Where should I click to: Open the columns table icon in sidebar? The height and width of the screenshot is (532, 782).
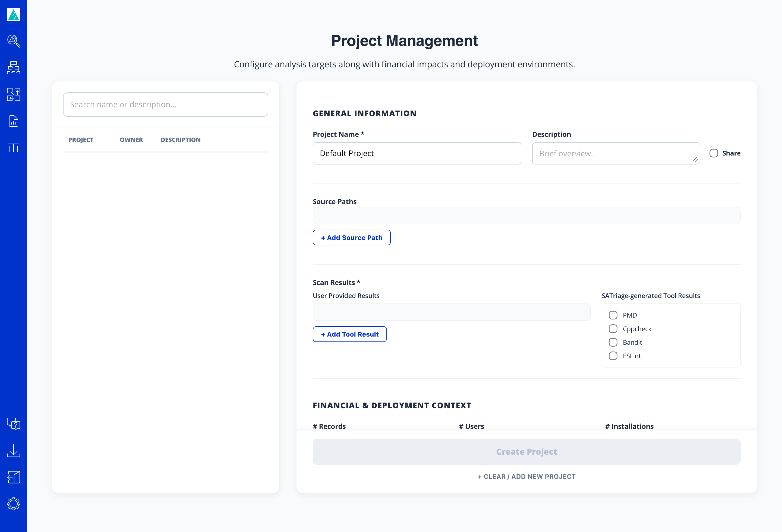(x=14, y=148)
